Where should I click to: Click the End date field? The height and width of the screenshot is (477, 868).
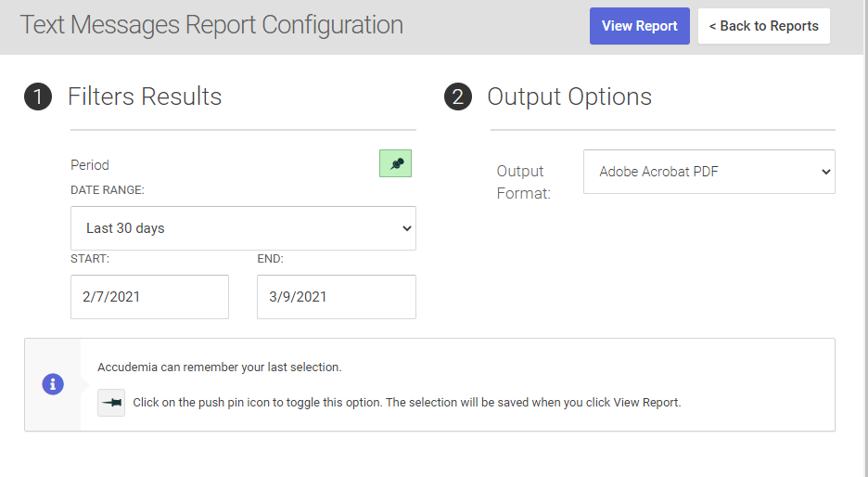(336, 297)
